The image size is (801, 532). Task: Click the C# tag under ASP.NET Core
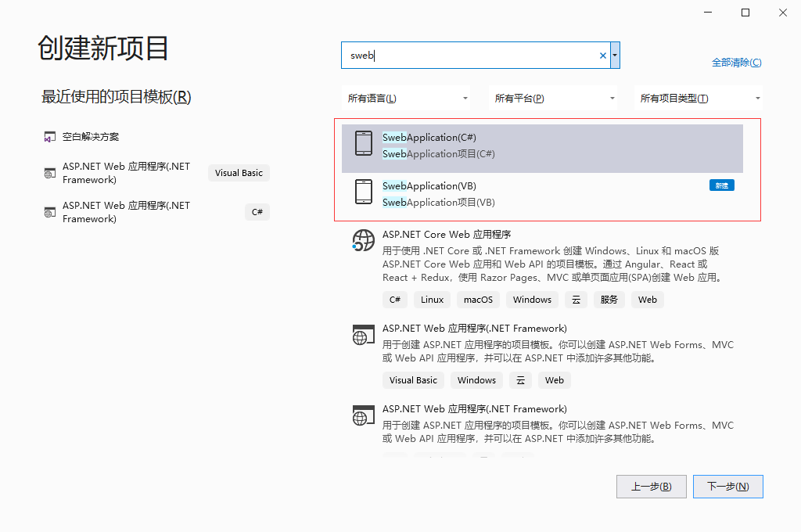click(395, 300)
